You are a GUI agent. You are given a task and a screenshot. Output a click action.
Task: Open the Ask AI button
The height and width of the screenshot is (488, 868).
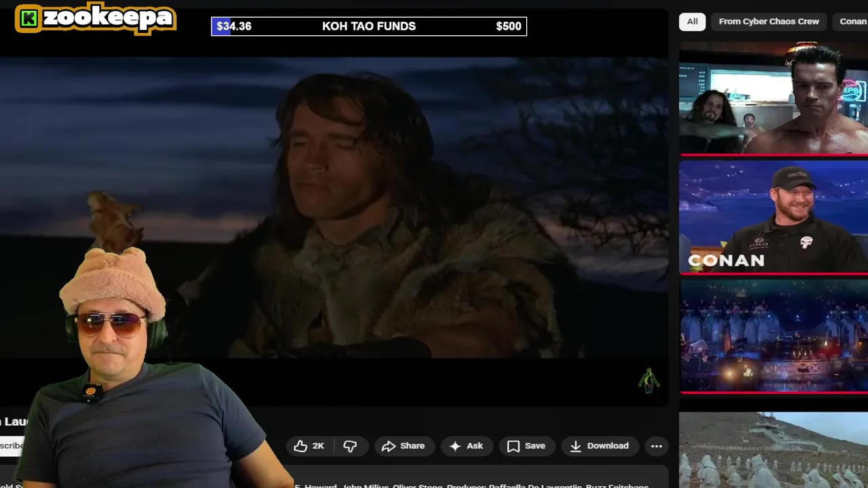(467, 446)
